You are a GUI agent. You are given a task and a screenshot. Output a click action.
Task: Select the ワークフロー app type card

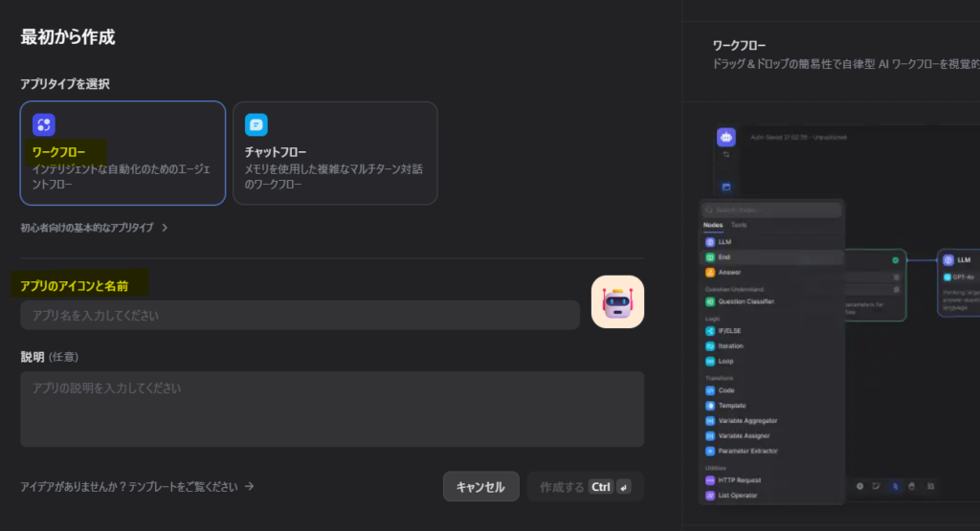pos(122,153)
